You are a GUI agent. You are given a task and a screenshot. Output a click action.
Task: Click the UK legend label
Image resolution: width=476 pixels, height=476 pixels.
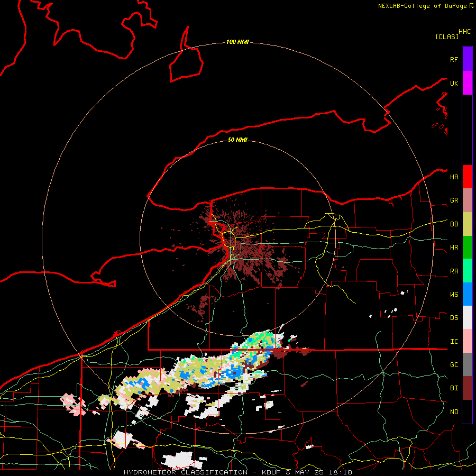454,83
